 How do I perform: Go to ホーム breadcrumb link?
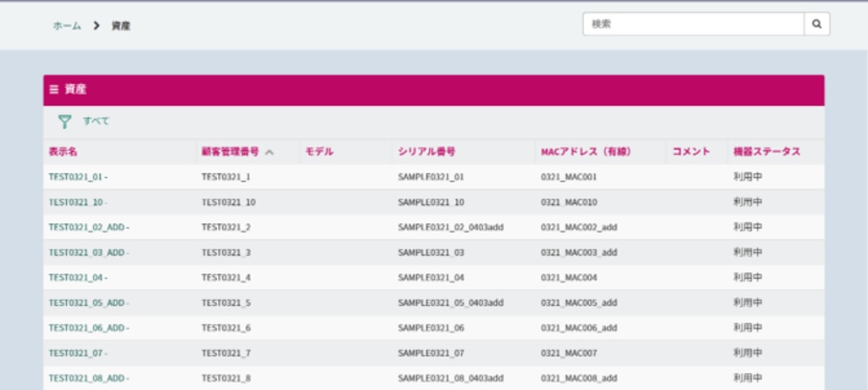click(67, 25)
